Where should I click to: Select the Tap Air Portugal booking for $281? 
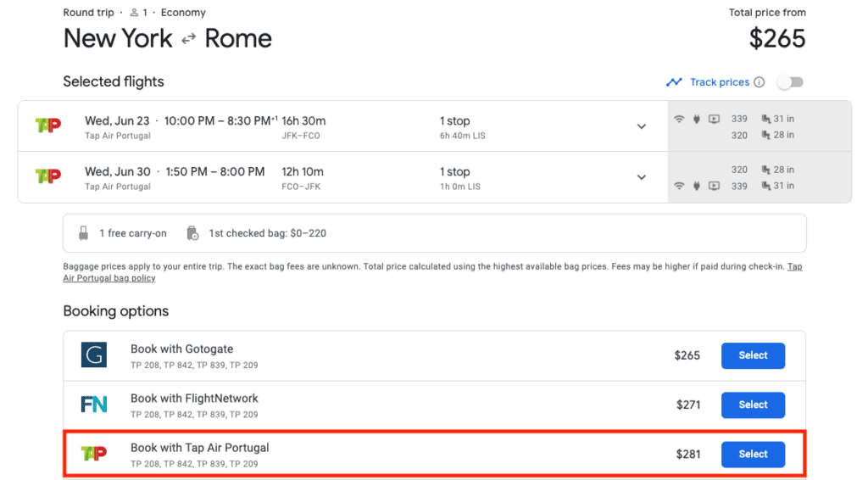pyautogui.click(x=753, y=454)
